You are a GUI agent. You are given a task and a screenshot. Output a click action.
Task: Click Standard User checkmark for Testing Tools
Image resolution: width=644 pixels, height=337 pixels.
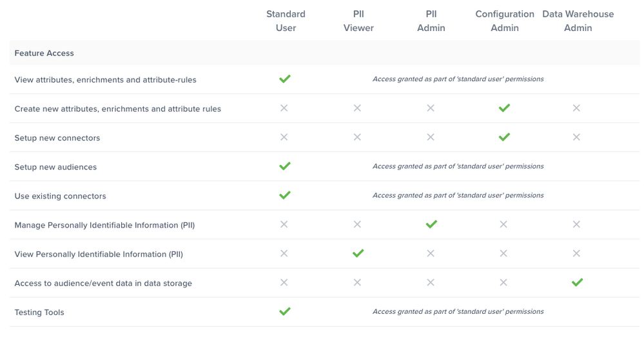pos(285,311)
